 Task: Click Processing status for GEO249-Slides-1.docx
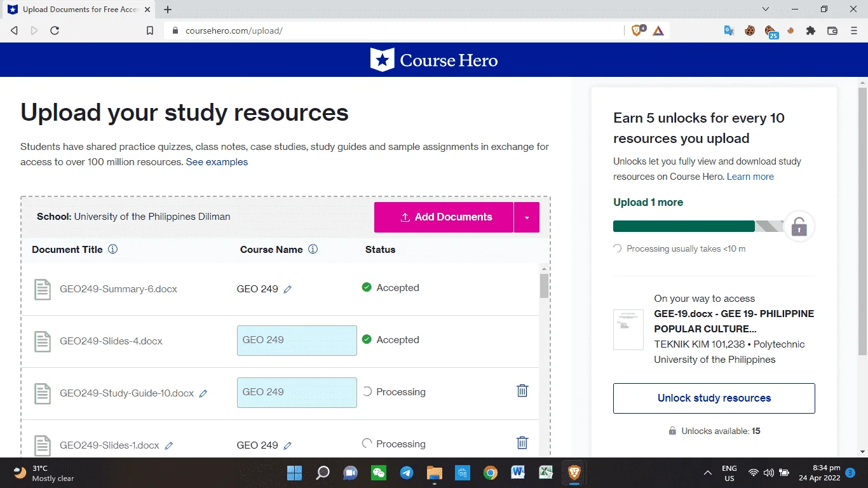click(x=393, y=444)
